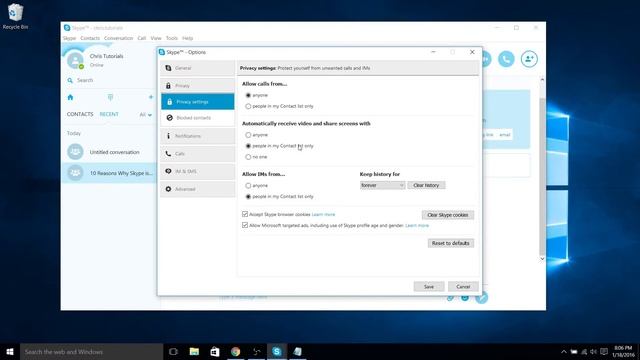Allow calls from anyone
Image resolution: width=640 pixels, height=360 pixels.
[x=248, y=95]
